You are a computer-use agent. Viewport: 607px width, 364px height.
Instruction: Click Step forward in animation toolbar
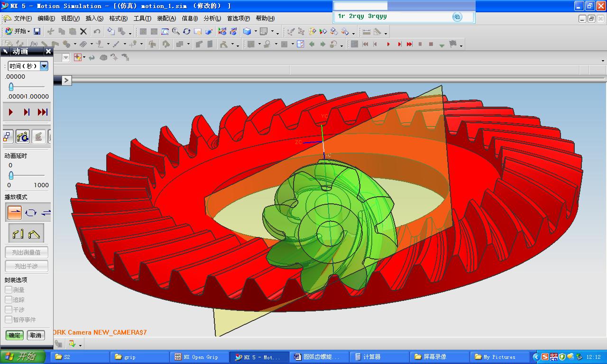[x=399, y=44]
